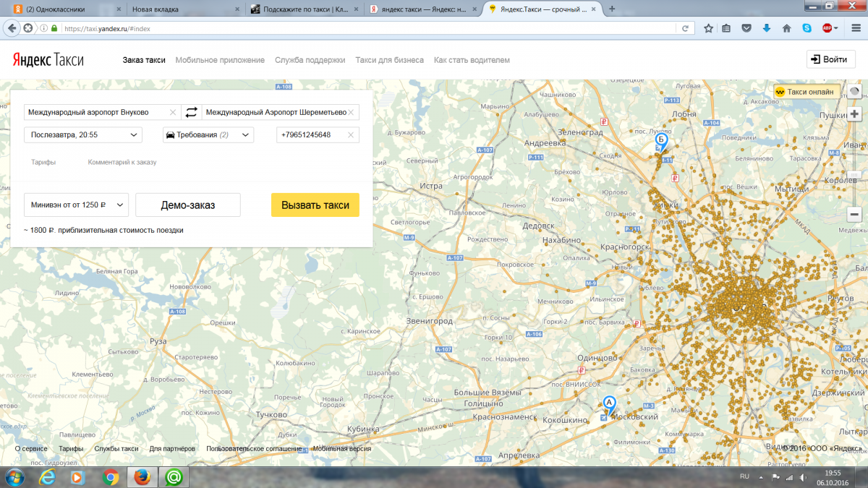The image size is (868, 488).
Task: Open Пользовательское соглашение footer link
Action: pyautogui.click(x=254, y=449)
